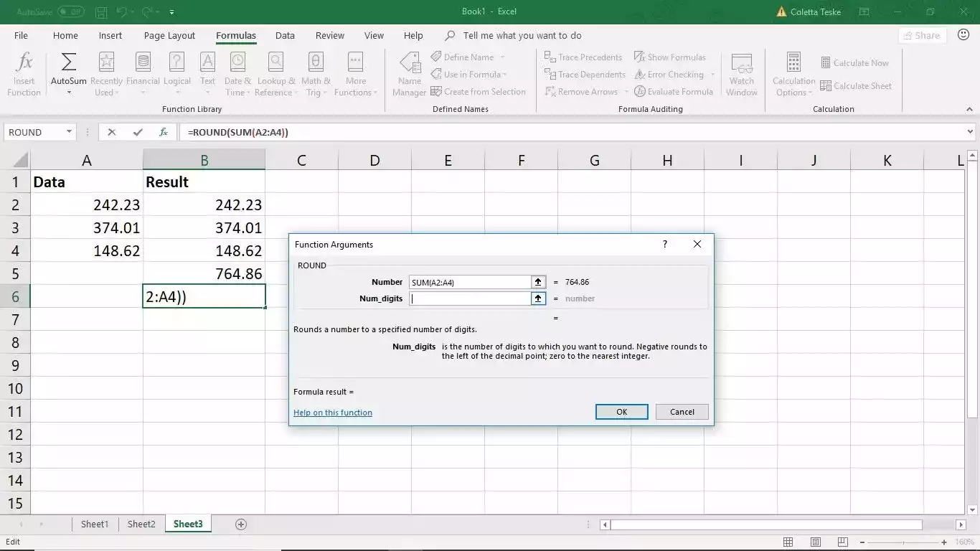The width and height of the screenshot is (980, 551).
Task: Collapse dialog using Number field range selector
Action: (x=538, y=282)
